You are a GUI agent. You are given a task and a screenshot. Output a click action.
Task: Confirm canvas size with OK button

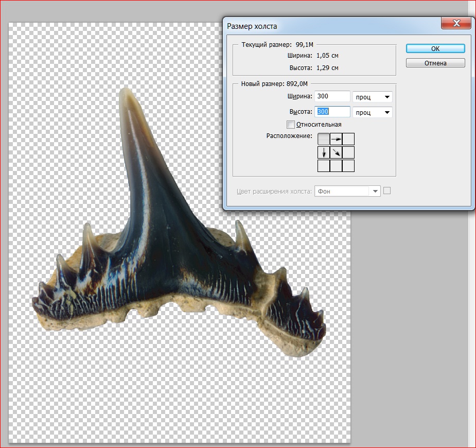tap(435, 48)
